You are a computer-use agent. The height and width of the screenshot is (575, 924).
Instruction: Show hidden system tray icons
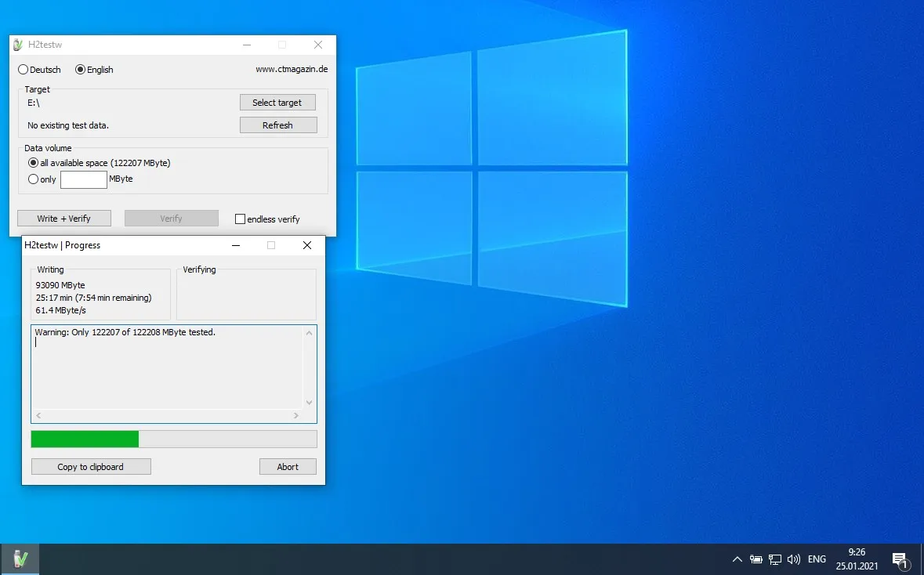pyautogui.click(x=737, y=559)
